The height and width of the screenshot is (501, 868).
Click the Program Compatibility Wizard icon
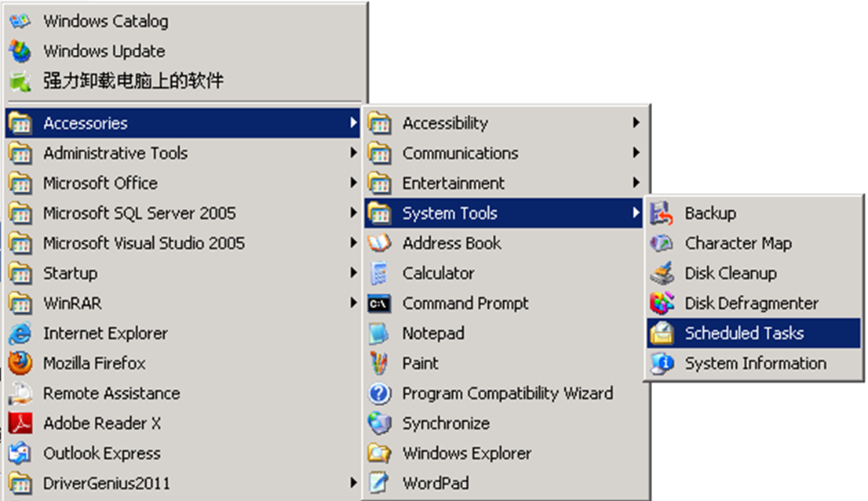380,393
